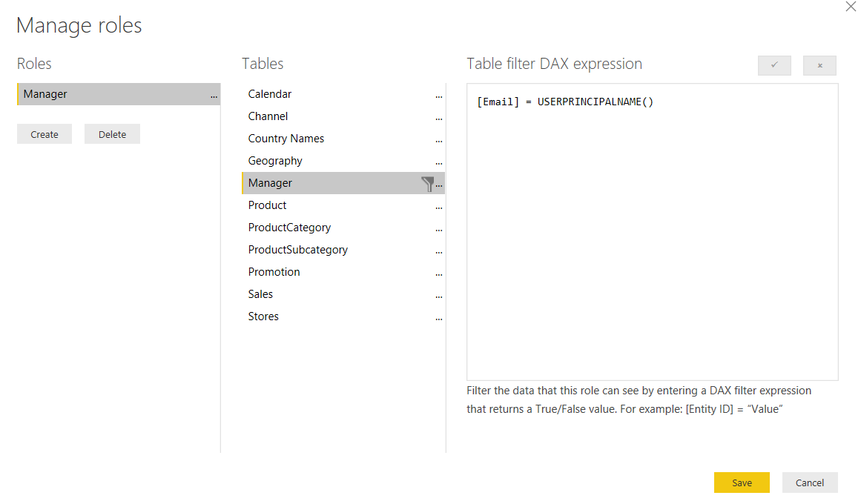
Task: Open ellipsis menu for Stores table
Action: pos(439,317)
